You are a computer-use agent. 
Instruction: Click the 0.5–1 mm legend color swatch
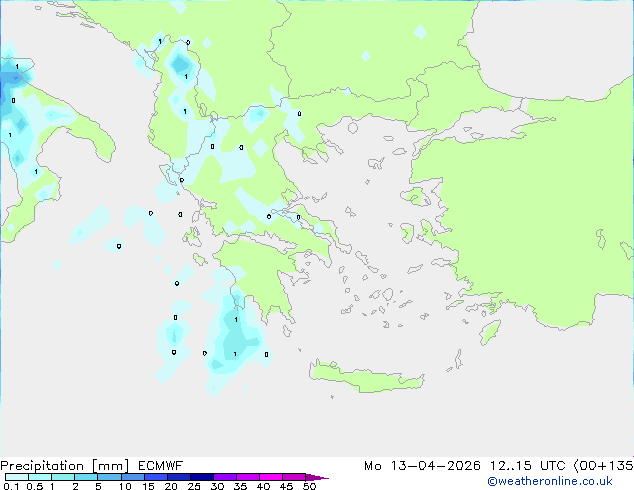tap(40, 477)
